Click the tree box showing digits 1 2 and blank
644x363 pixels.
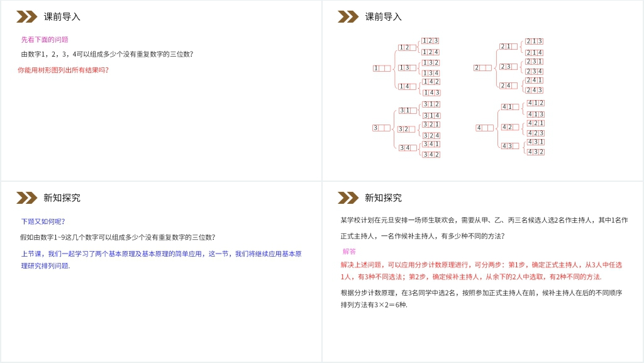tap(408, 48)
